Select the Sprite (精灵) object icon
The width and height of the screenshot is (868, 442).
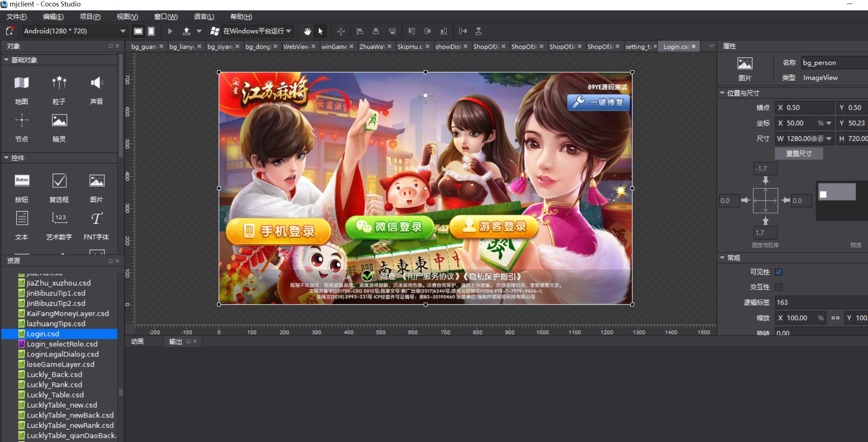click(59, 121)
